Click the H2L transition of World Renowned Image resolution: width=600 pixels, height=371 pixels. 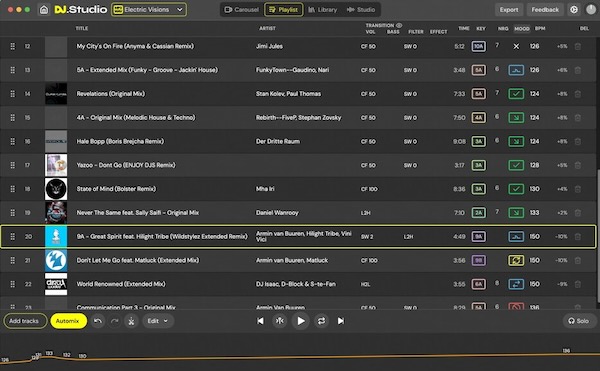[365, 284]
